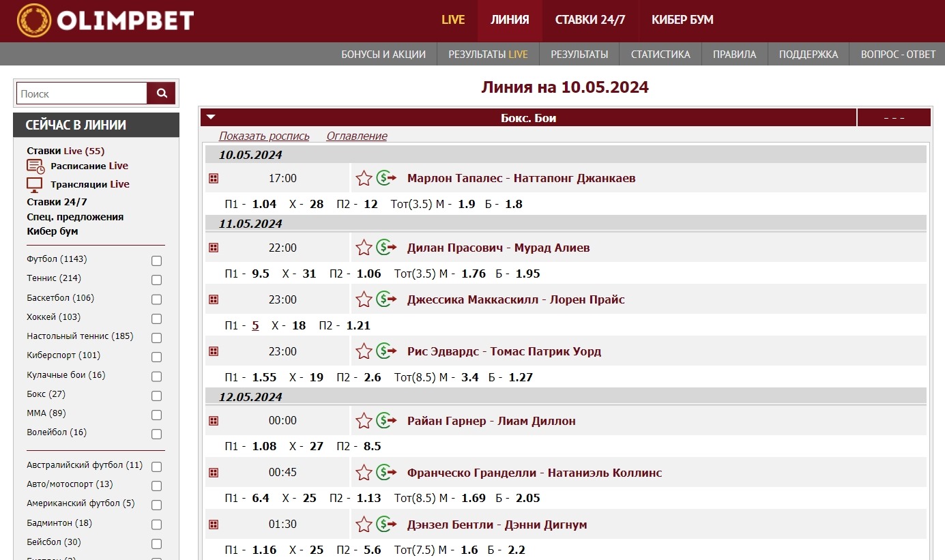The height and width of the screenshot is (560, 945).
Task: Open the Трансляции Live monitor icon
Action: (35, 185)
